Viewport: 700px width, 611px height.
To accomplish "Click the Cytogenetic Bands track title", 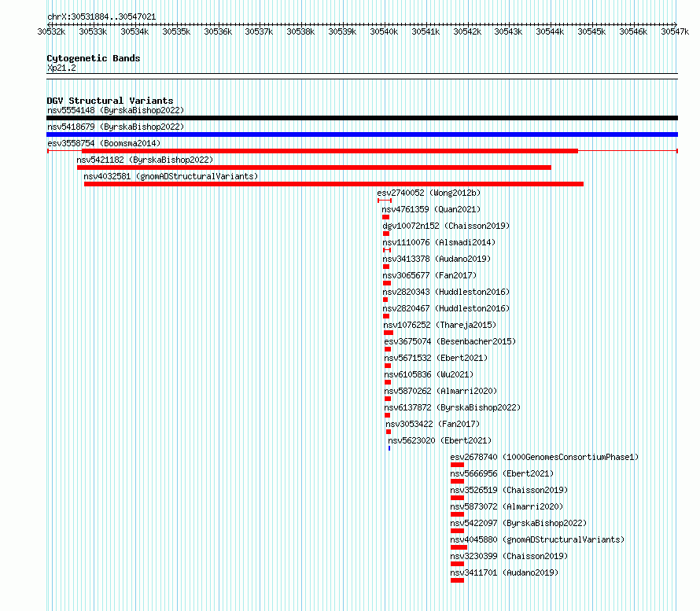I will pos(94,58).
